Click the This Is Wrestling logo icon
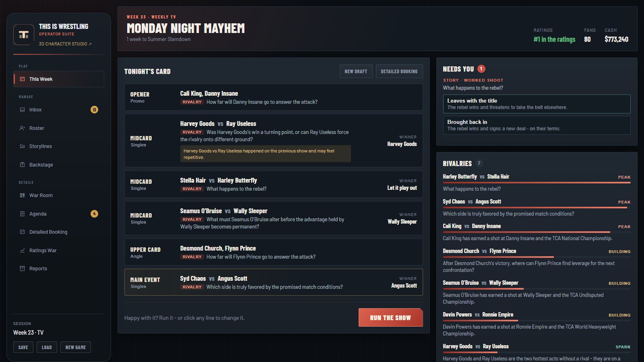 coord(24,35)
